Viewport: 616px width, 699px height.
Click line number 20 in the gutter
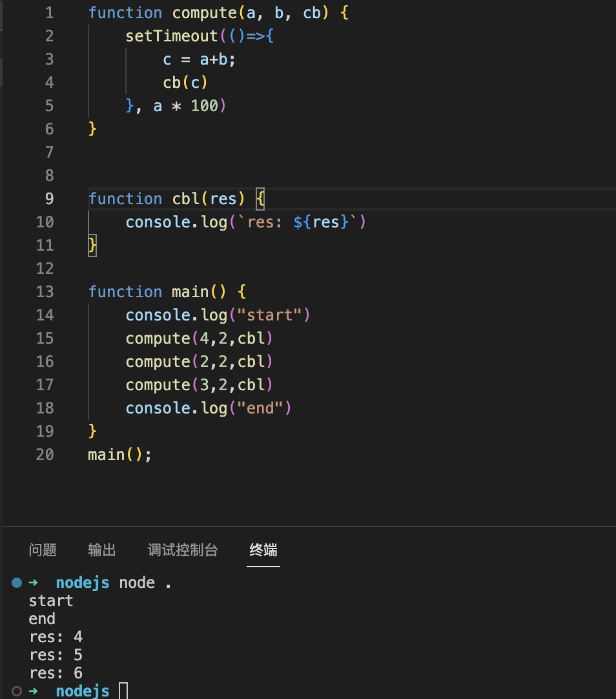coord(45,455)
